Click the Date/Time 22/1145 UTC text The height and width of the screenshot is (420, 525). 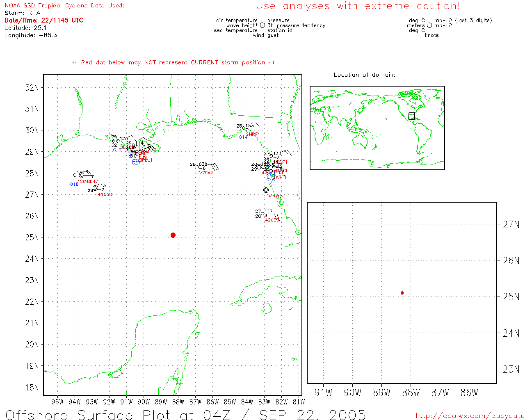click(x=44, y=20)
